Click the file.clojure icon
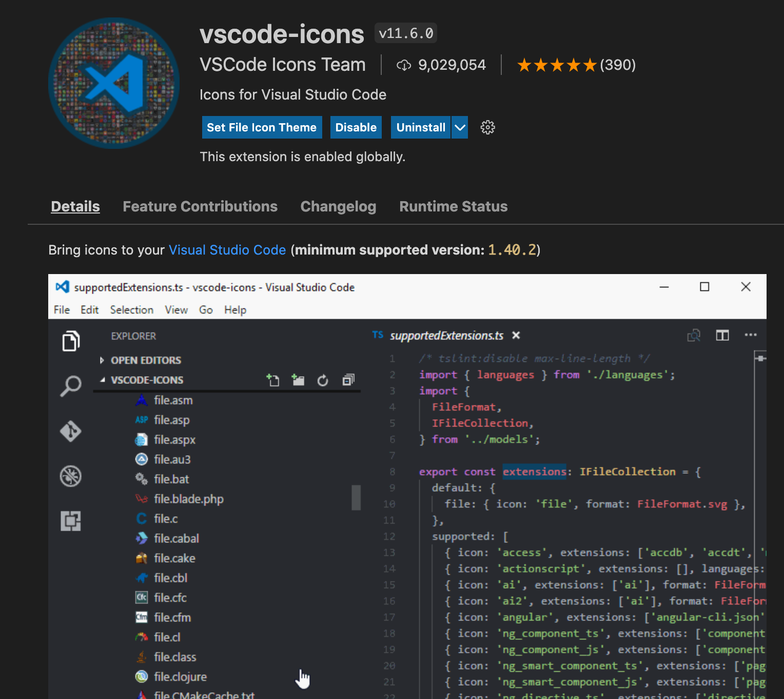The height and width of the screenshot is (699, 784). coord(142,676)
